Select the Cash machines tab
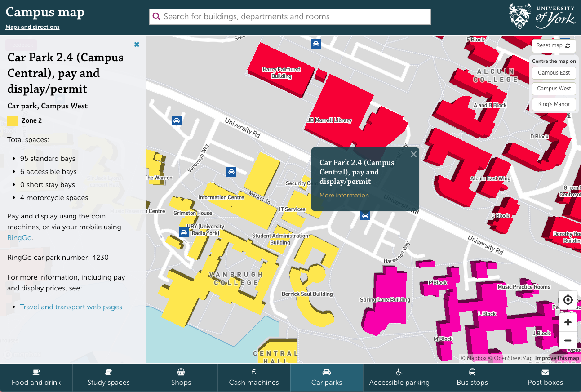The height and width of the screenshot is (392, 581). point(254,378)
